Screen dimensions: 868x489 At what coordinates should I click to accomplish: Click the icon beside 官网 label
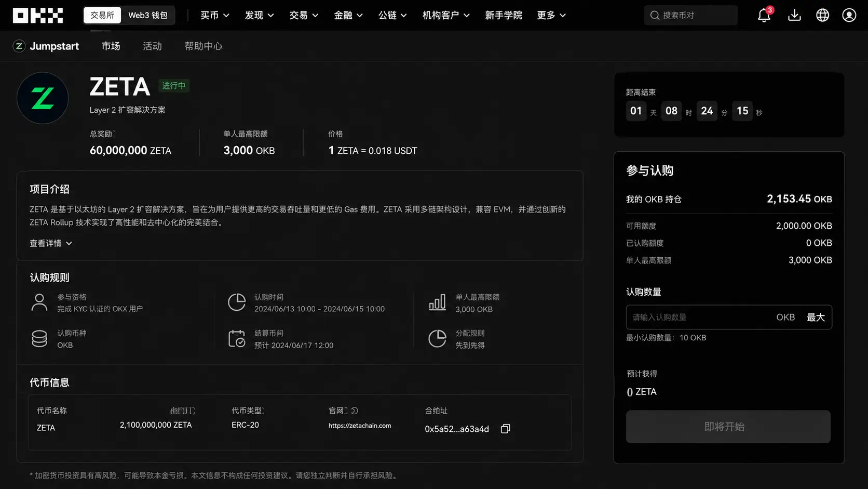(x=355, y=411)
